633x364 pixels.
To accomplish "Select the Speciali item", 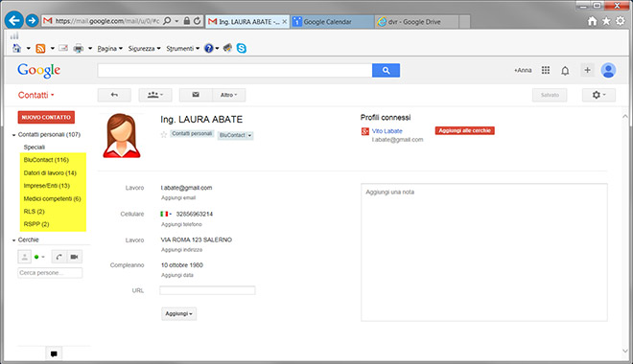I will coord(34,148).
